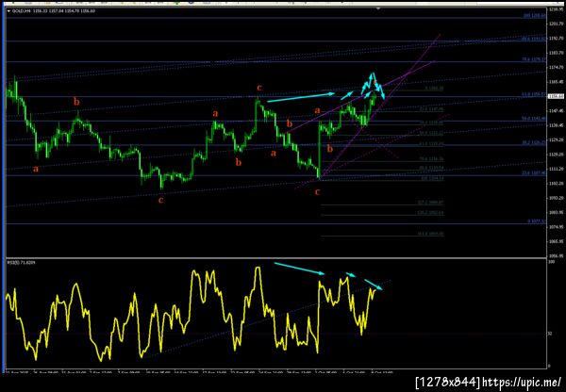Click the 1074.95 price axis label
Viewport: 566px width, 392px height.
point(557,227)
